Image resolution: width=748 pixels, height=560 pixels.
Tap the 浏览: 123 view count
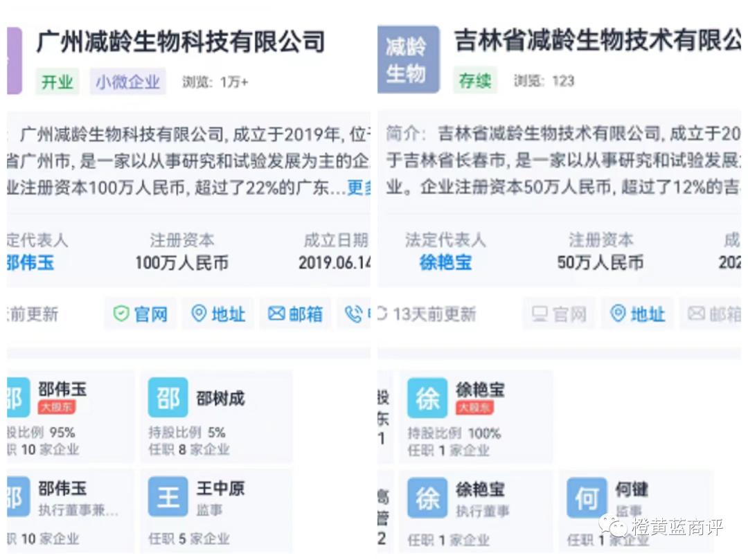[544, 80]
